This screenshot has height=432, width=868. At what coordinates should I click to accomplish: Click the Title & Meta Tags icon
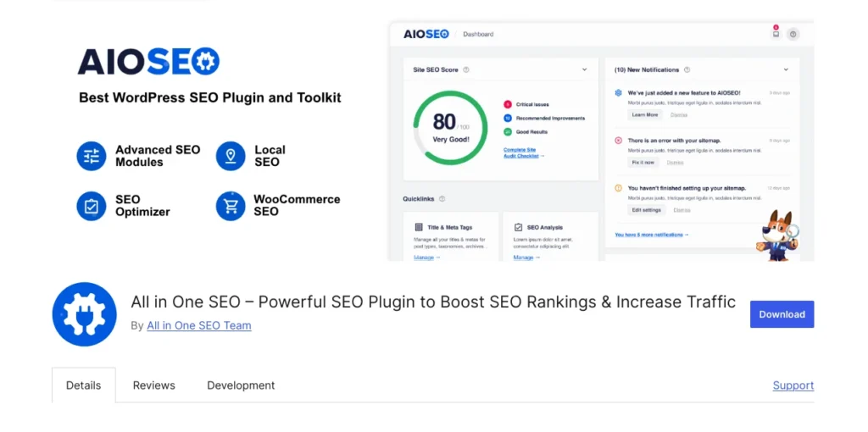419,227
